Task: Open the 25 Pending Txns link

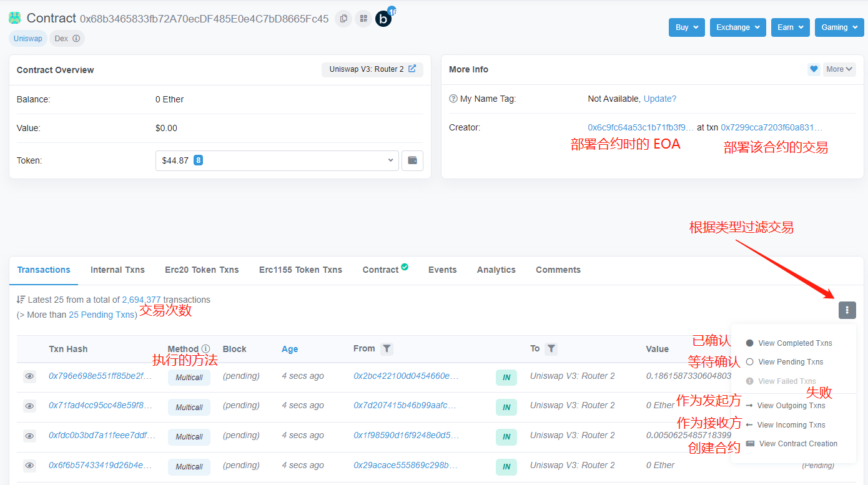Action: (x=101, y=315)
